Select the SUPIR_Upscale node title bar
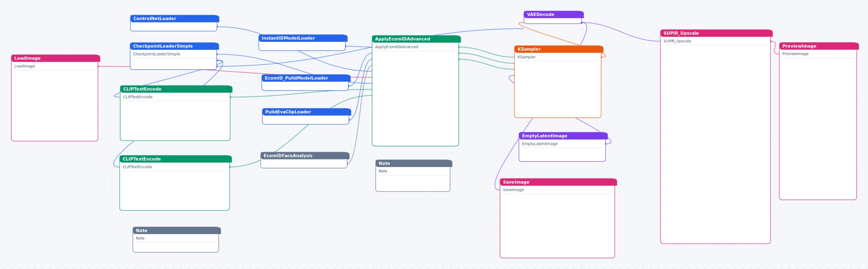Screen dimensions: 868x269 pyautogui.click(x=716, y=33)
